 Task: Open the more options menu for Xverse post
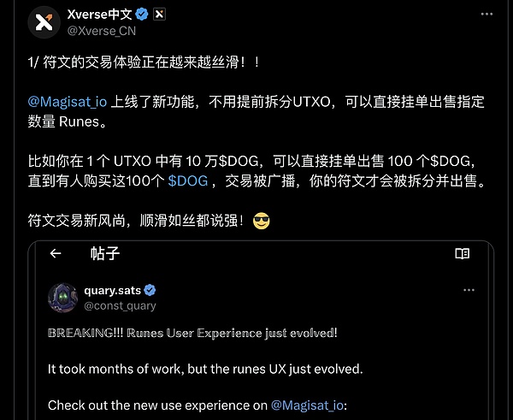pyautogui.click(x=486, y=14)
